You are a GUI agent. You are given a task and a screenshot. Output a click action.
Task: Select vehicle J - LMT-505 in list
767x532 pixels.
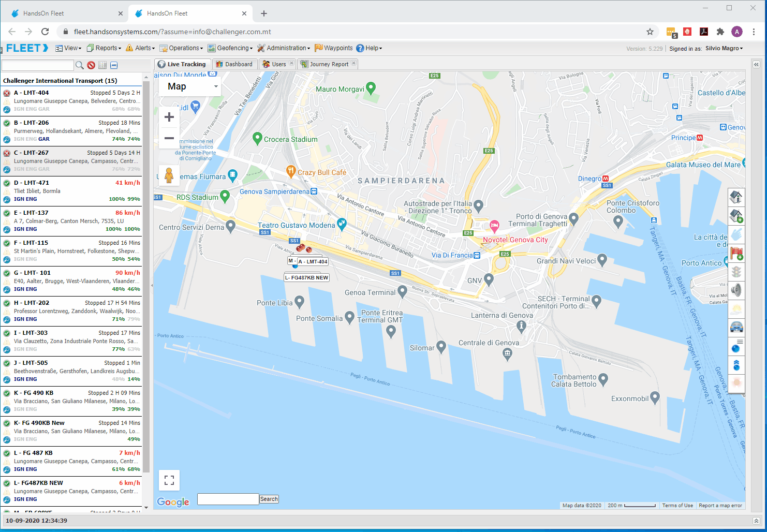[71, 371]
